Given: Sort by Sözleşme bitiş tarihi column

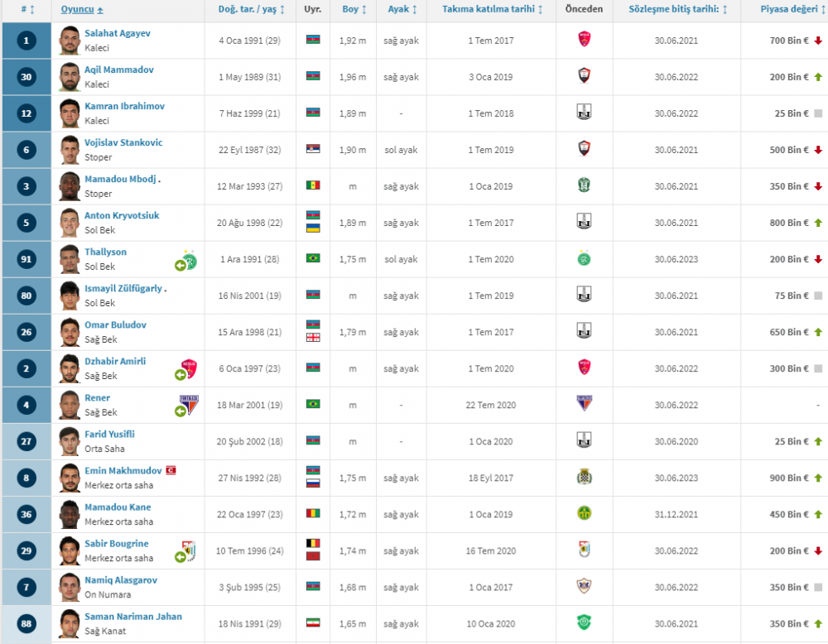Looking at the screenshot, I should [x=677, y=9].
